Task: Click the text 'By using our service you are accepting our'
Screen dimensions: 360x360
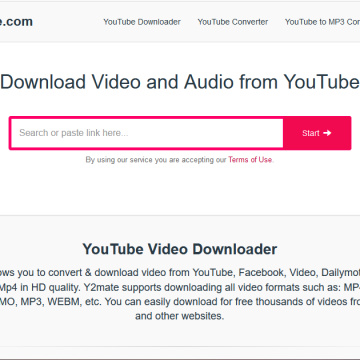Action: coord(156,160)
